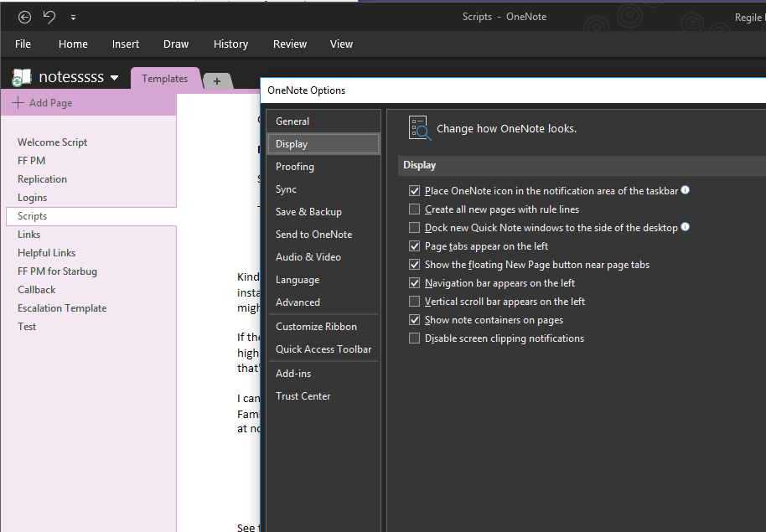Open the View ribbon tab
Image resolution: width=766 pixels, height=532 pixels.
(341, 44)
